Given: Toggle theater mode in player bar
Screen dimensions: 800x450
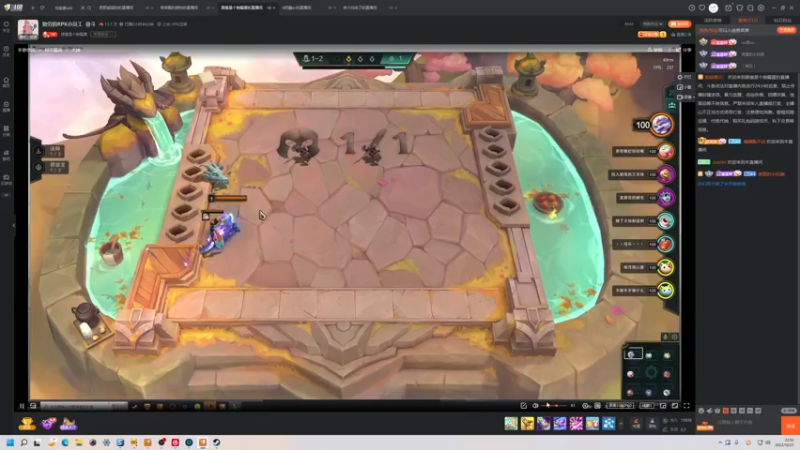Looking at the screenshot, I should pos(674,406).
